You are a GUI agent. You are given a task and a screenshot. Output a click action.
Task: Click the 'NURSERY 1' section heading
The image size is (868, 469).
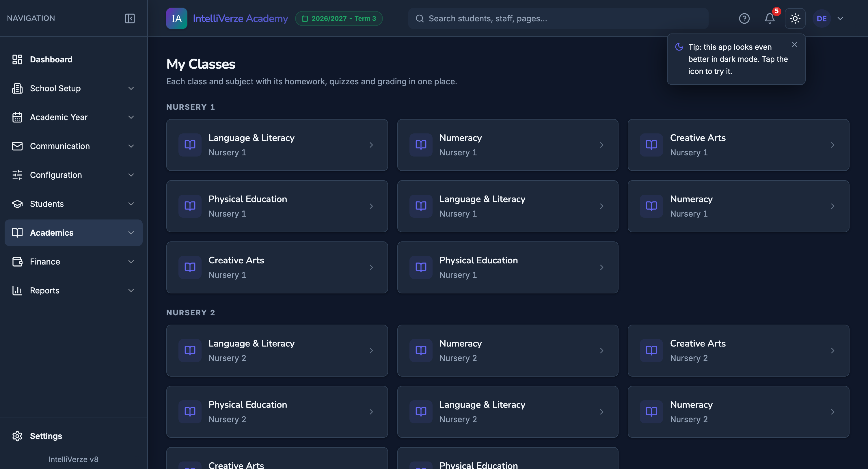coord(190,107)
